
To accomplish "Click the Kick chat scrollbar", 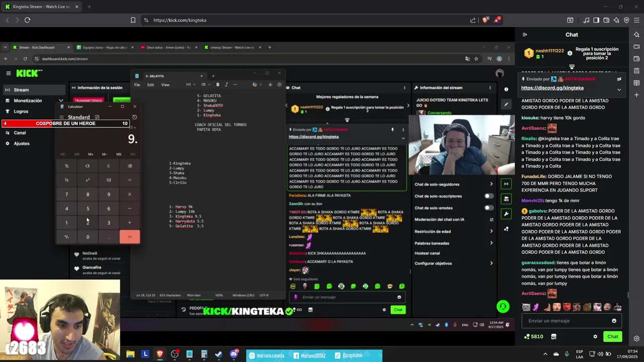I will 628,295.
